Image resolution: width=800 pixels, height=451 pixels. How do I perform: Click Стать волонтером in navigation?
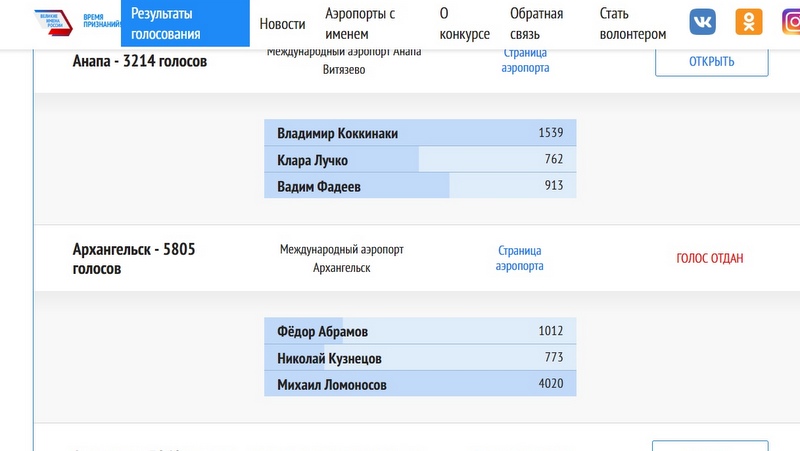[x=632, y=24]
